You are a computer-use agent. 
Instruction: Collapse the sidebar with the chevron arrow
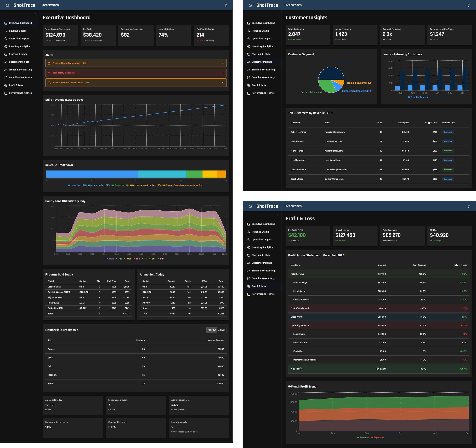click(x=35, y=14)
